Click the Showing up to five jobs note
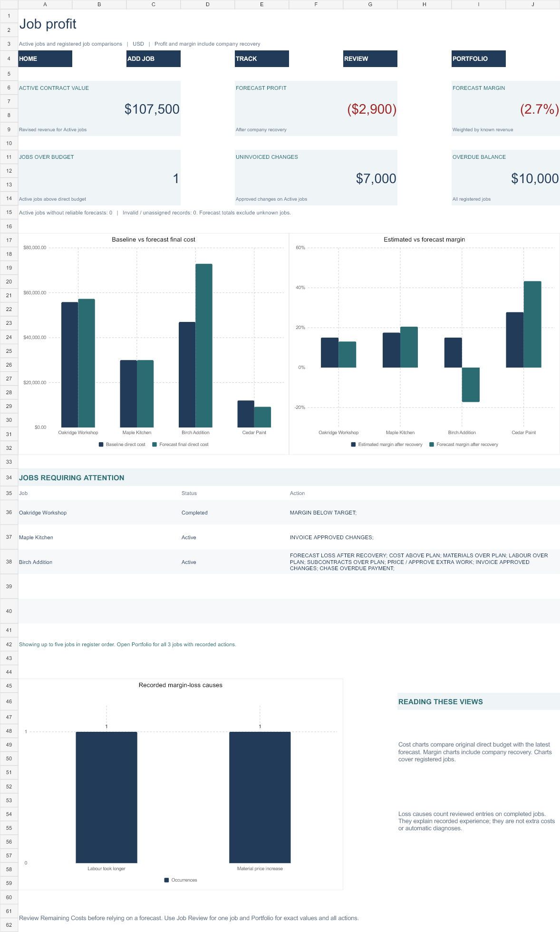 coord(127,645)
